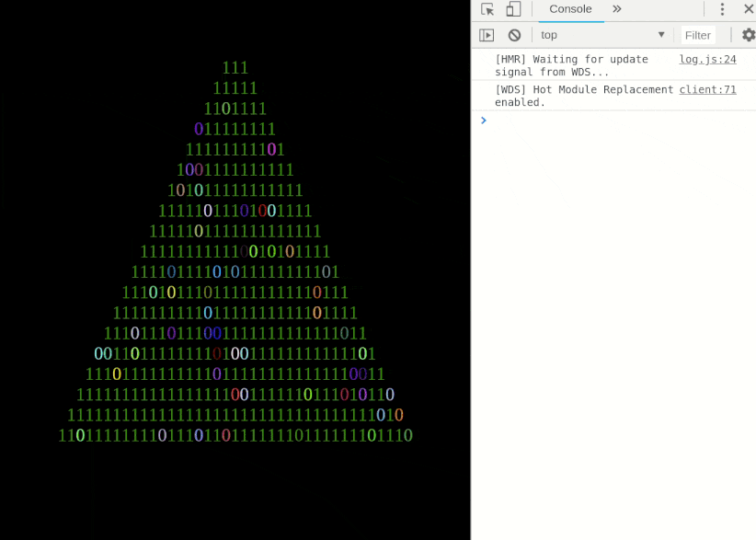
Task: Select the HMR waiting for update message
Action: click(571, 65)
